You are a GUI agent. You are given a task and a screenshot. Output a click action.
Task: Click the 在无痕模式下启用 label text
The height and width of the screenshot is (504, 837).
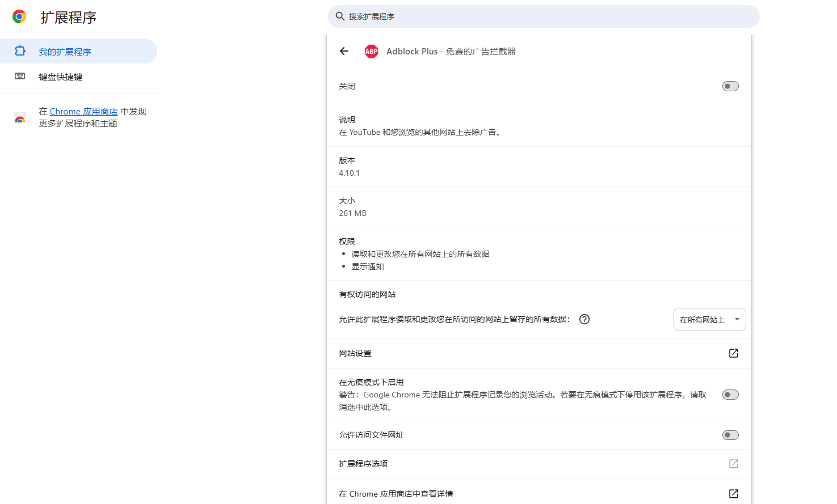(371, 382)
